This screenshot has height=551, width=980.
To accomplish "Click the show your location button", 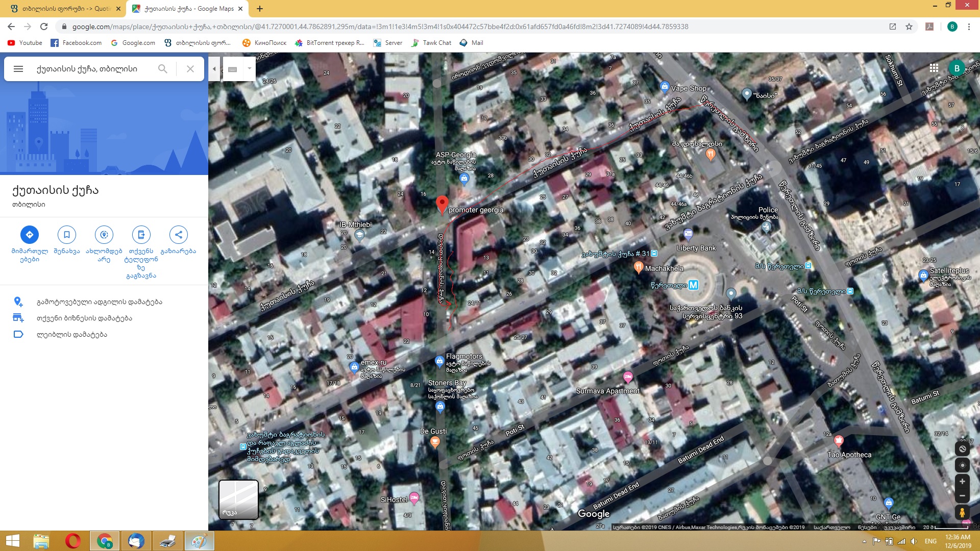I will pos(962,465).
